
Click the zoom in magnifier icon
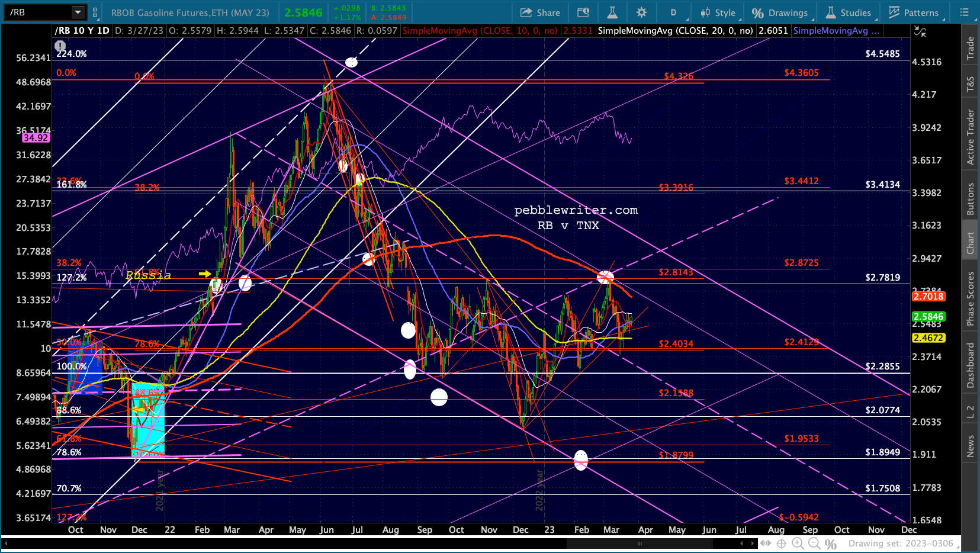pos(798,544)
